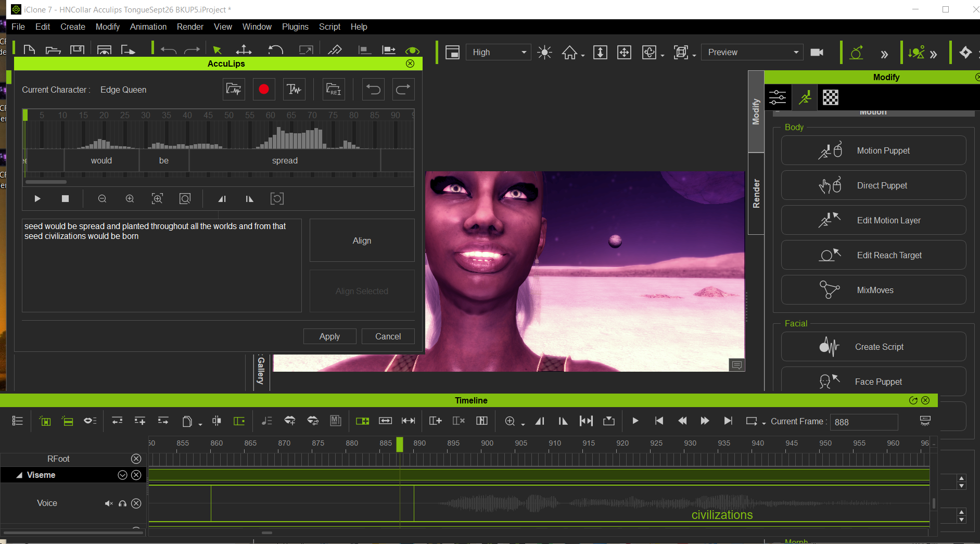Mute the Voice track
The width and height of the screenshot is (980, 544).
(x=109, y=503)
